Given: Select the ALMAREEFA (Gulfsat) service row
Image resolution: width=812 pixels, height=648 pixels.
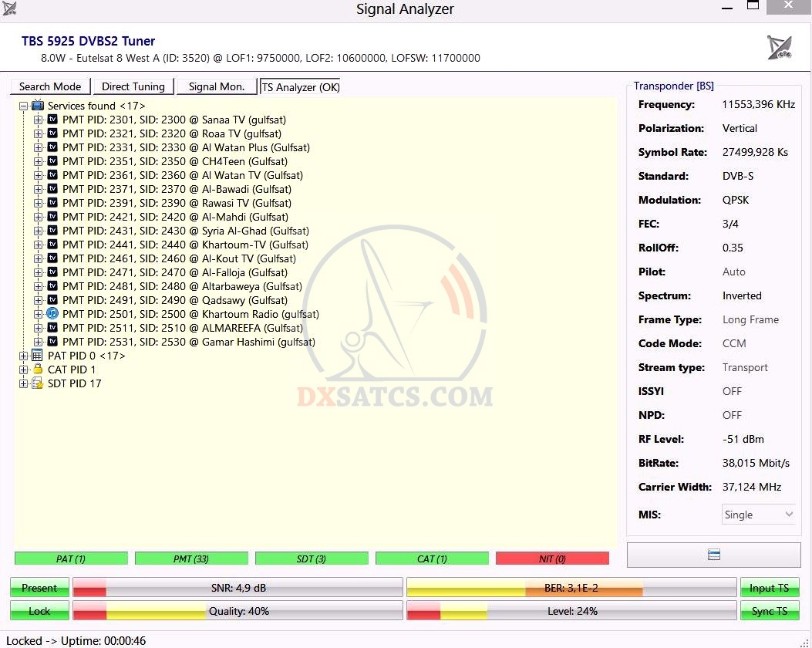Looking at the screenshot, I should (x=182, y=328).
